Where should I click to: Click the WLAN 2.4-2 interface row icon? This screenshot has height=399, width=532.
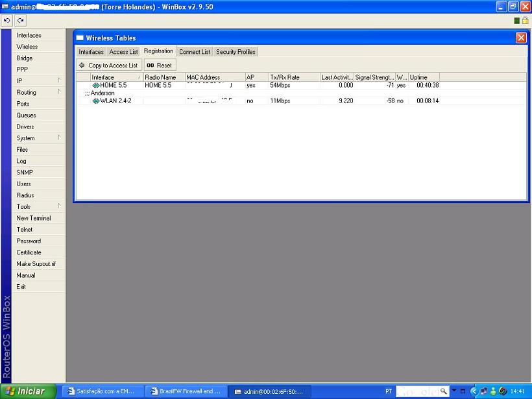click(x=95, y=101)
